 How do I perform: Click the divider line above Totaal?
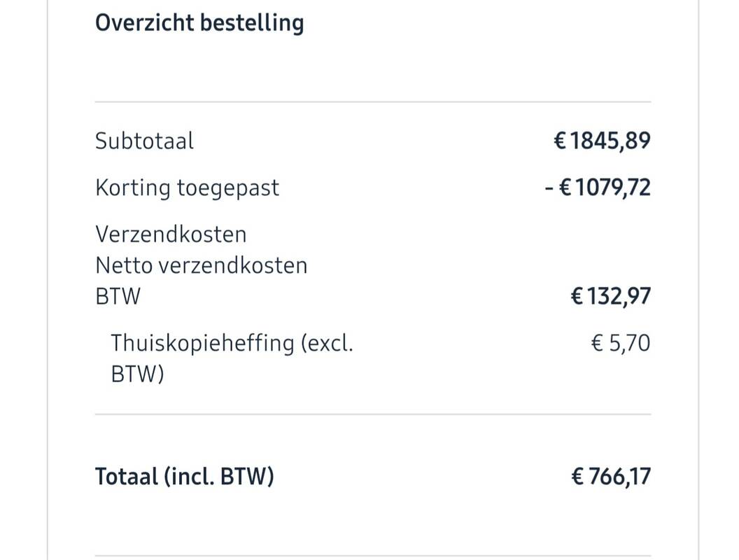coord(373,414)
